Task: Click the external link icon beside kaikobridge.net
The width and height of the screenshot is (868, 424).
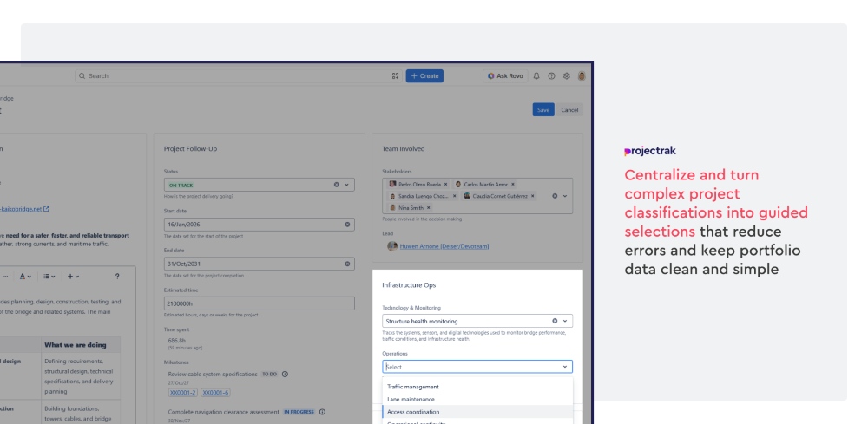Action: tap(47, 209)
